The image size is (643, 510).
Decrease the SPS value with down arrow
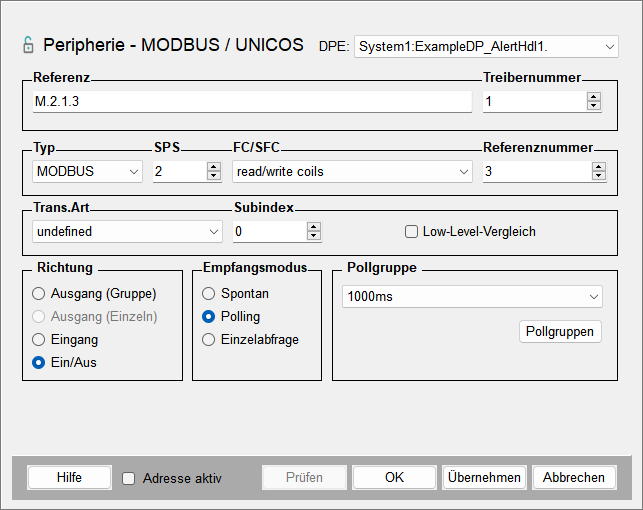(213, 176)
